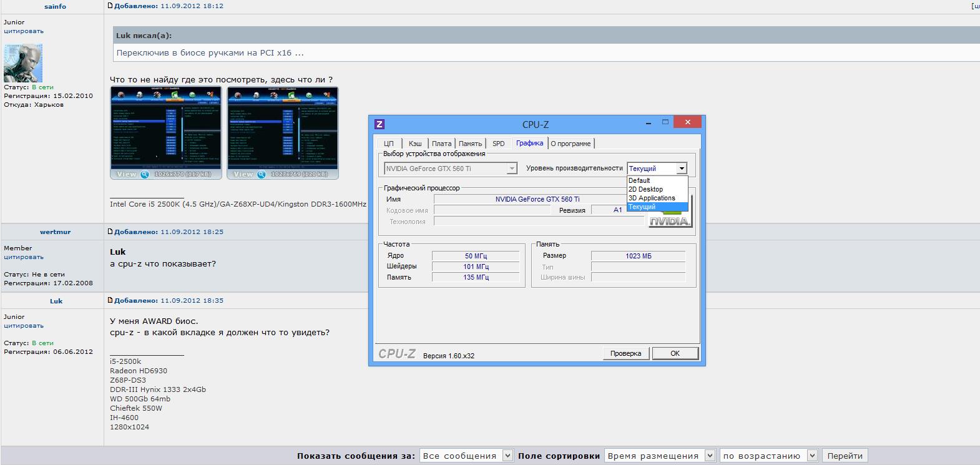Screen dimensions: 980x465
Task: Open the по возрастанию order dropdown
Action: pos(768,456)
